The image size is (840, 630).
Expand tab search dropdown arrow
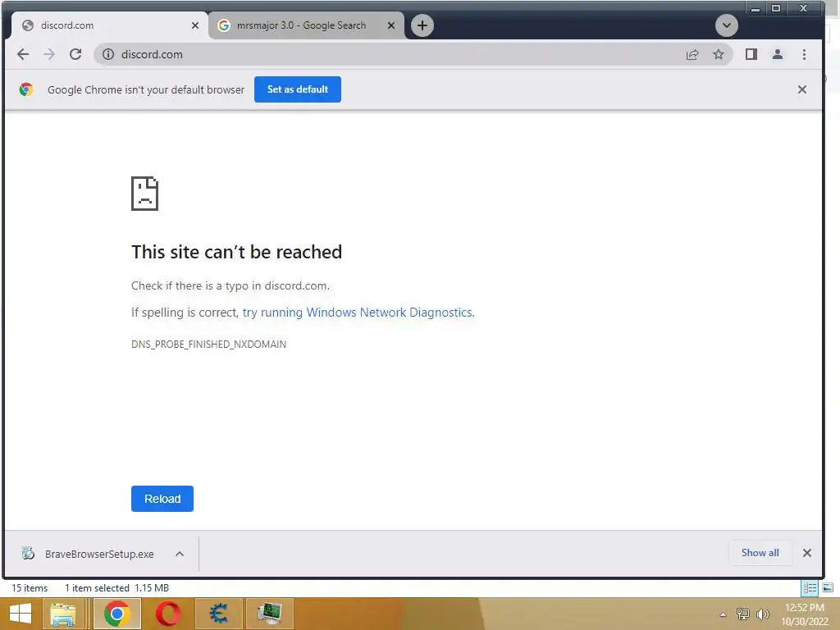(727, 25)
